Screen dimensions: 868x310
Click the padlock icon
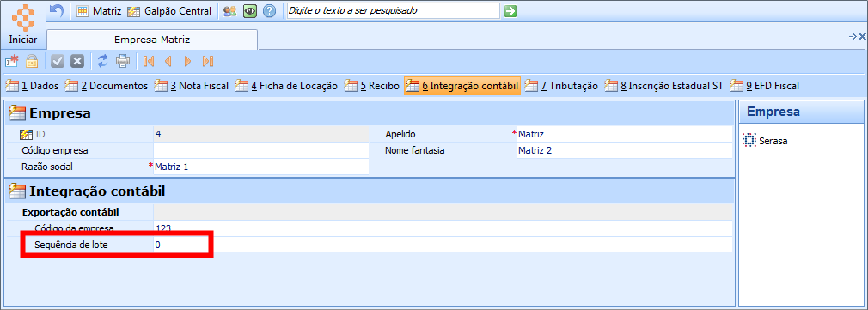[x=32, y=61]
